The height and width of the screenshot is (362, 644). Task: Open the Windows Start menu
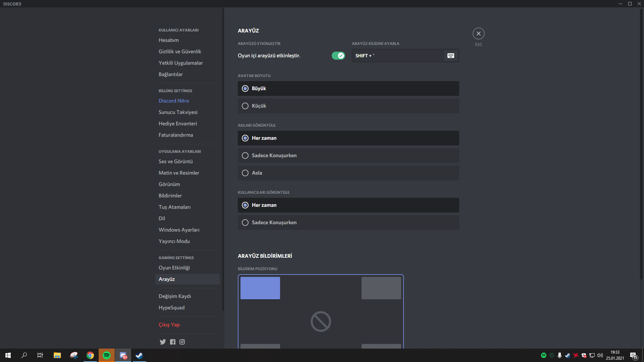pos(8,355)
